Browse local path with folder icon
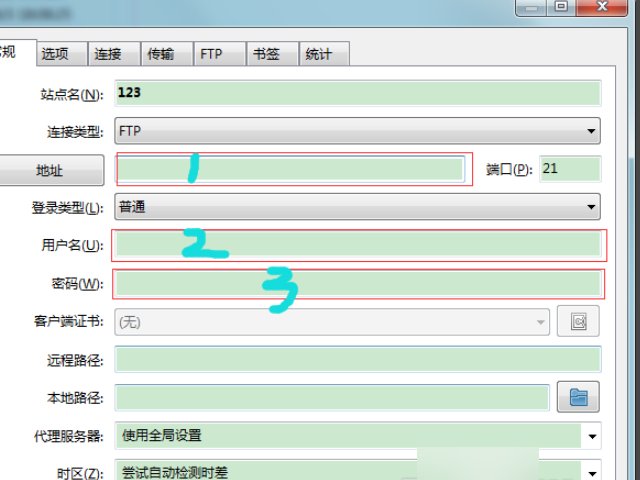The image size is (640, 480). click(578, 397)
